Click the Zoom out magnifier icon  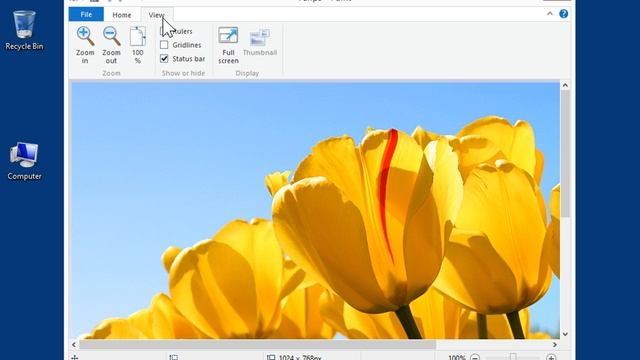(x=111, y=36)
